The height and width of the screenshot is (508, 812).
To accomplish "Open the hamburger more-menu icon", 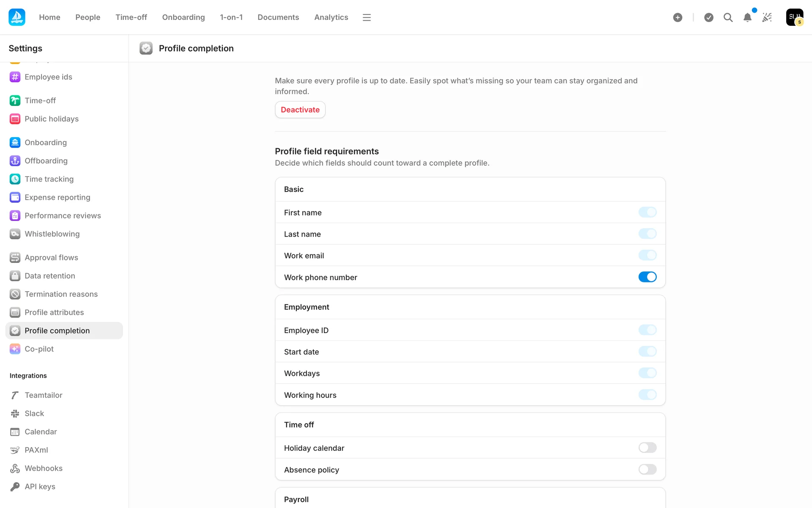I will 367,17.
